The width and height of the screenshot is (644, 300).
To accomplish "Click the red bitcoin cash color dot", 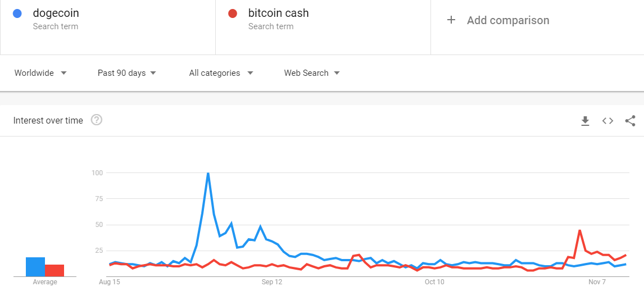I will (x=233, y=13).
